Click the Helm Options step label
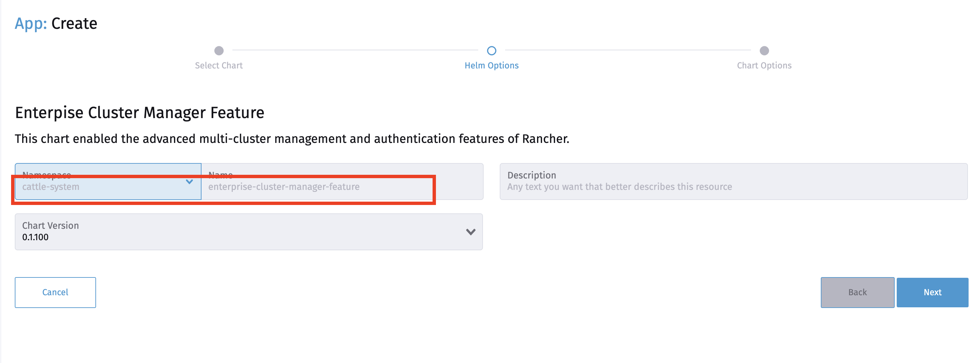The height and width of the screenshot is (363, 980). coord(492,65)
